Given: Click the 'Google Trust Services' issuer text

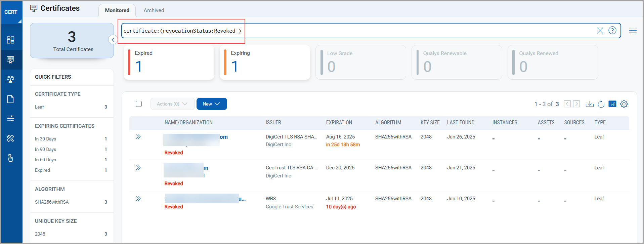Looking at the screenshot, I should (289, 207).
